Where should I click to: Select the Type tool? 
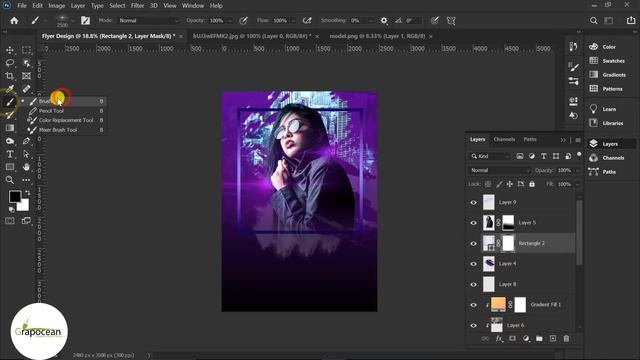point(10,154)
